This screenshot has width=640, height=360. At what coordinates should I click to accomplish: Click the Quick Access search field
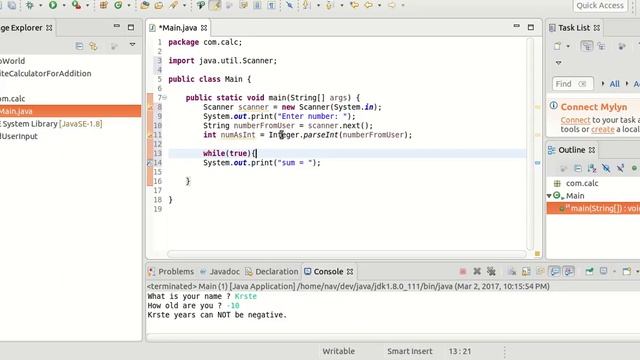click(600, 5)
